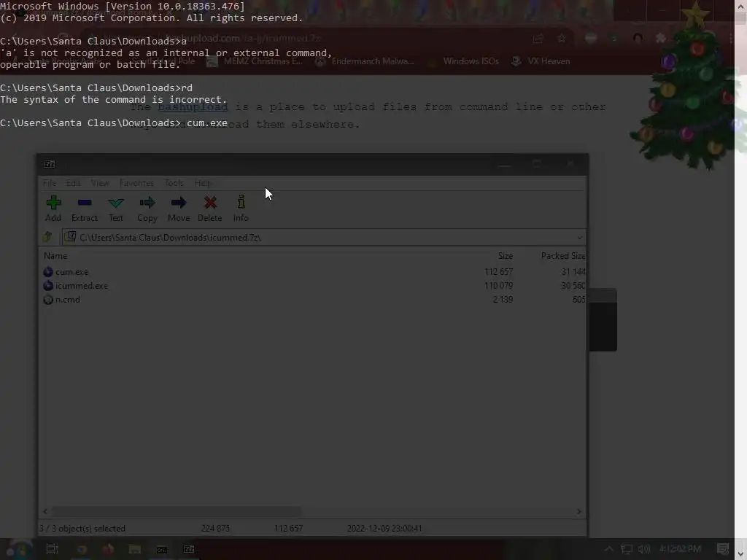Click the Extract toolbar icon in 7-Zip
747x560 pixels.
(85, 209)
